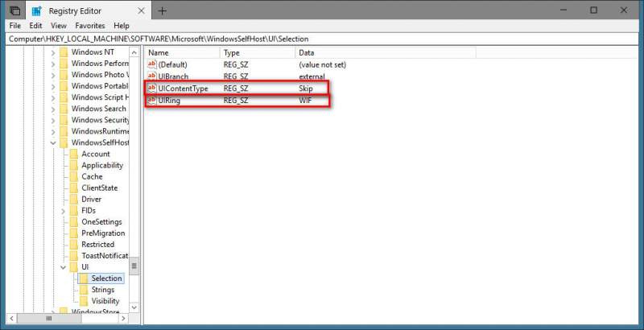Expand the WindowsRuntime key
This screenshot has width=644, height=330.
click(x=53, y=131)
